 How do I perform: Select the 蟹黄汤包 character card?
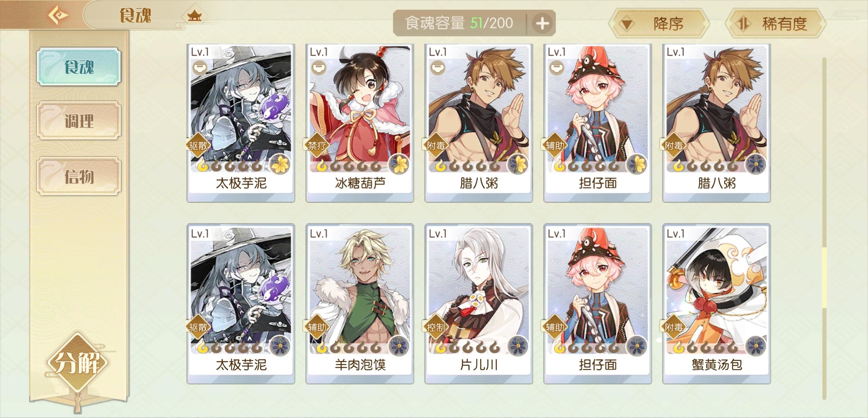[x=716, y=304]
